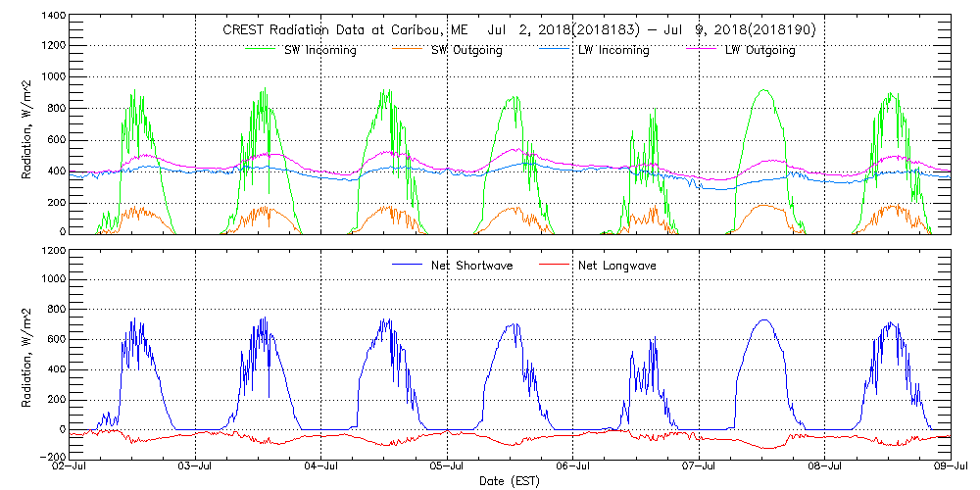Select the LW Outgoing legend label
This screenshot has height=490, width=980.
[x=759, y=50]
